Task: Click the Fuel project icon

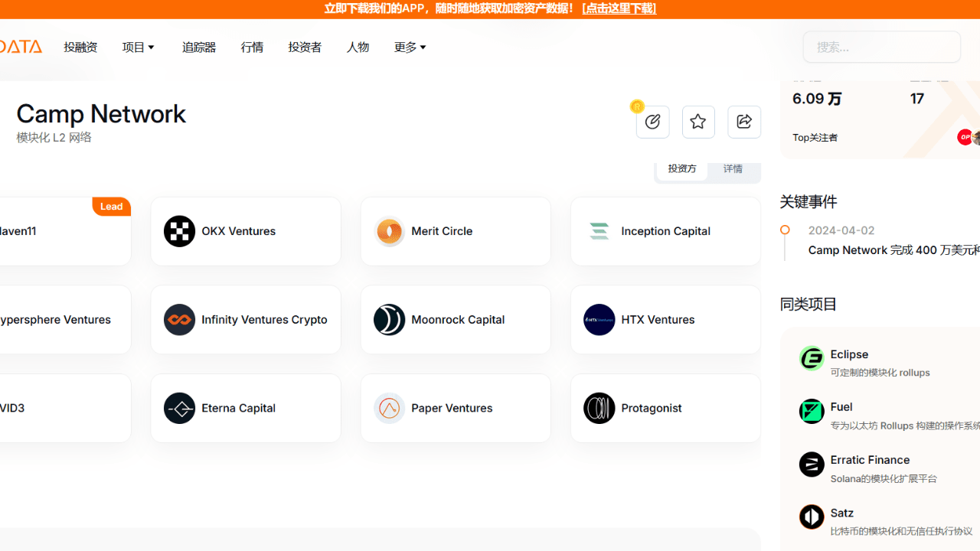Action: pyautogui.click(x=812, y=411)
